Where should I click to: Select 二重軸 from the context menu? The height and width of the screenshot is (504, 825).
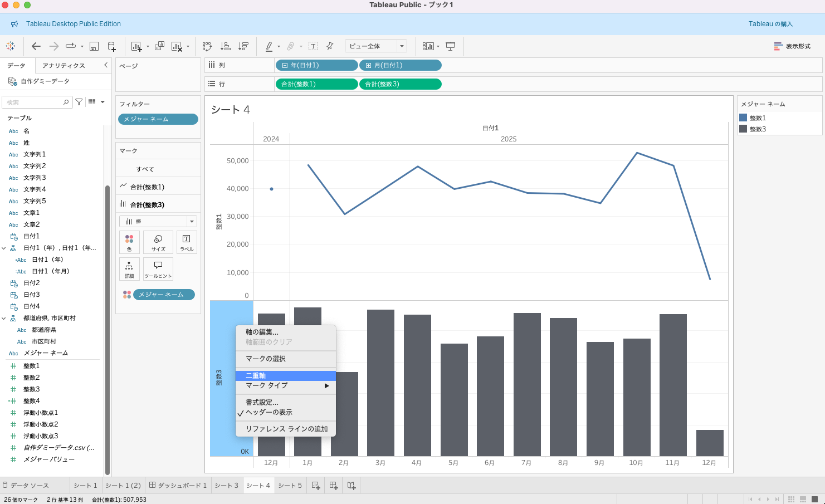click(256, 376)
